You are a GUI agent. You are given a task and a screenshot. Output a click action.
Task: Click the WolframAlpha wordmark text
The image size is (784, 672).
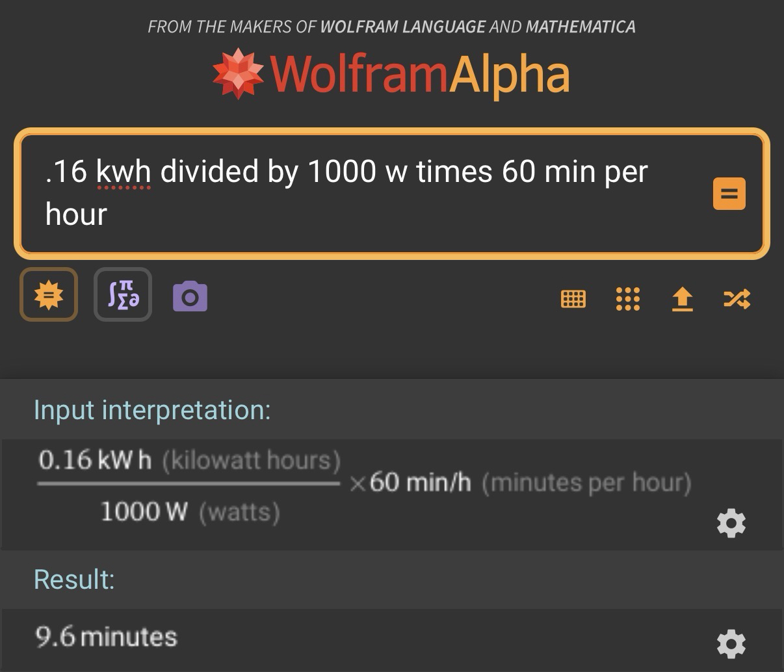tap(420, 75)
